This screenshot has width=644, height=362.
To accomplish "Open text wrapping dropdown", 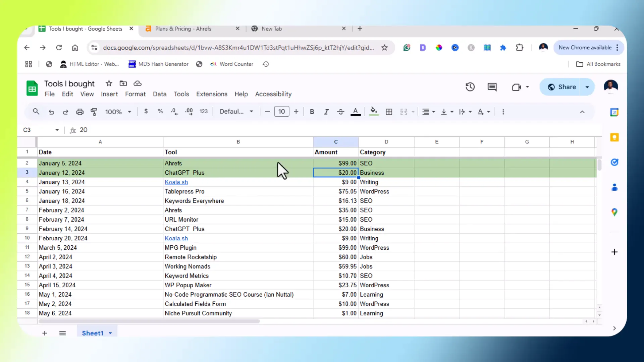I will tap(466, 112).
